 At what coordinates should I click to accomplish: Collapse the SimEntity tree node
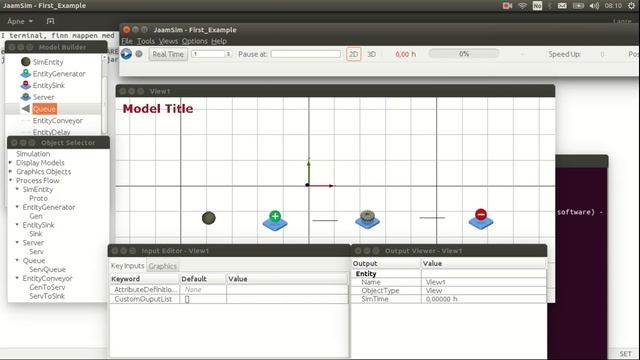(17, 189)
